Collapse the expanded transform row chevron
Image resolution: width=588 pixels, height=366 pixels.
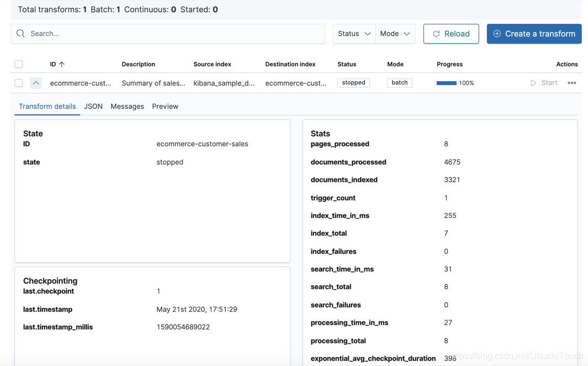tap(35, 83)
